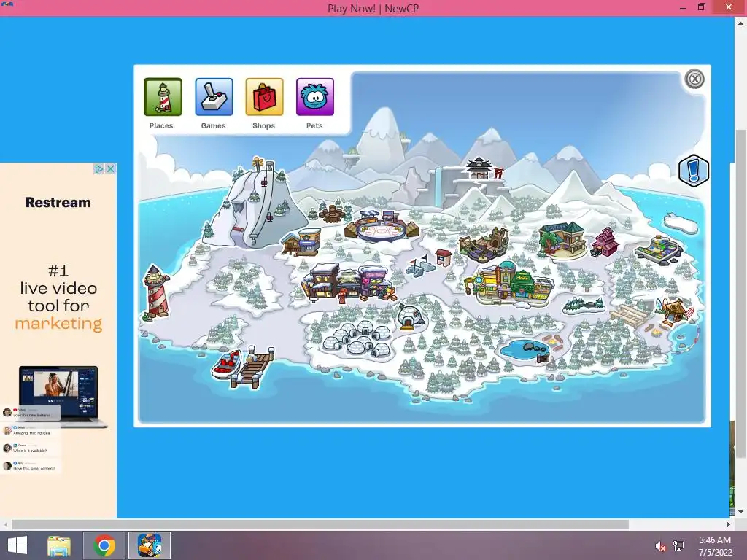Click the scroll right arrow
Image resolution: width=747 pixels, height=560 pixels.
click(x=729, y=524)
